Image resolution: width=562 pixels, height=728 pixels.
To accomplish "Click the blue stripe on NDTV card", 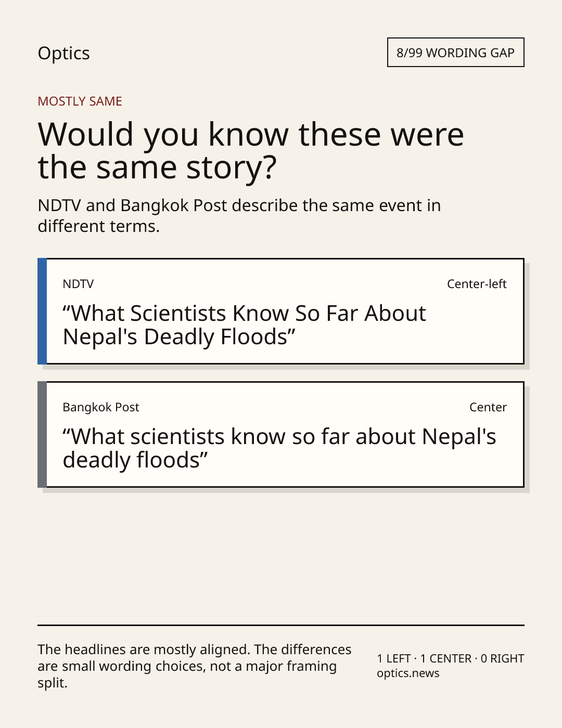I will click(42, 311).
